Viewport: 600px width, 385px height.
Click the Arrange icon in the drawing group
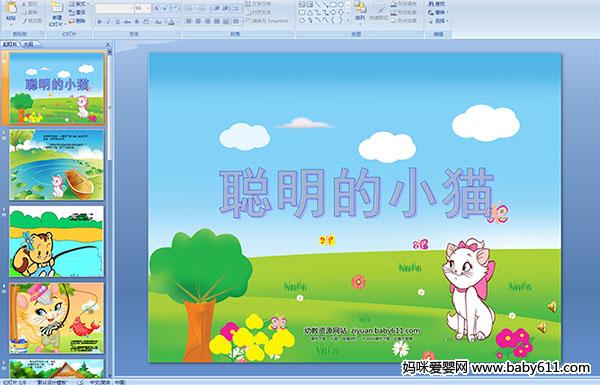pyautogui.click(x=360, y=11)
